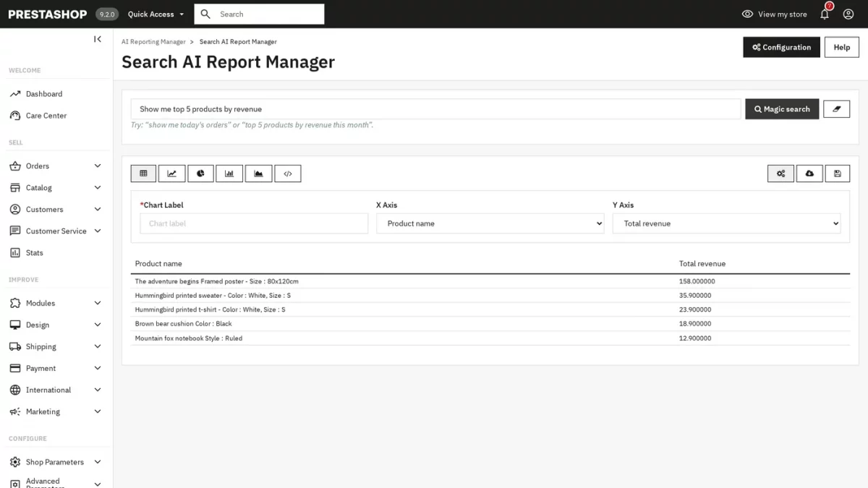Click the Stats chart icon
The width and height of the screenshot is (868, 488).
(15, 253)
